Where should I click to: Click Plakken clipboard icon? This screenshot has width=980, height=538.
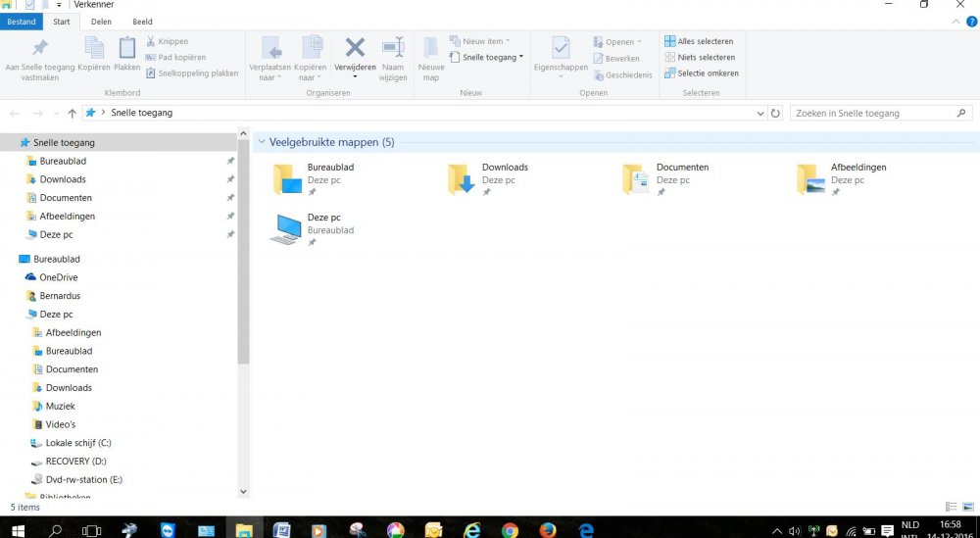127,48
